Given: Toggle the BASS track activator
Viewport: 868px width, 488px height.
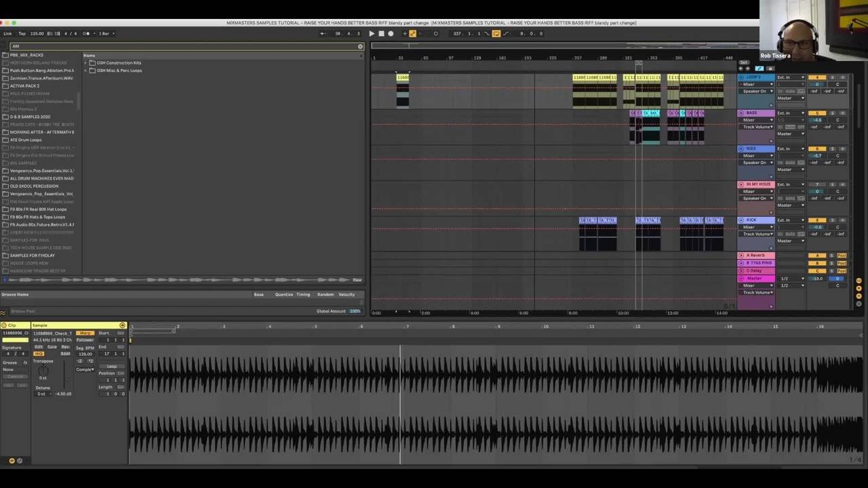Looking at the screenshot, I should pos(818,113).
